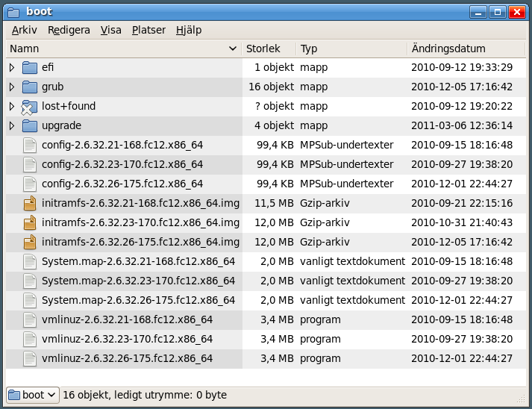532x409 pixels.
Task: Minimize the boot window
Action: pyautogui.click(x=478, y=13)
